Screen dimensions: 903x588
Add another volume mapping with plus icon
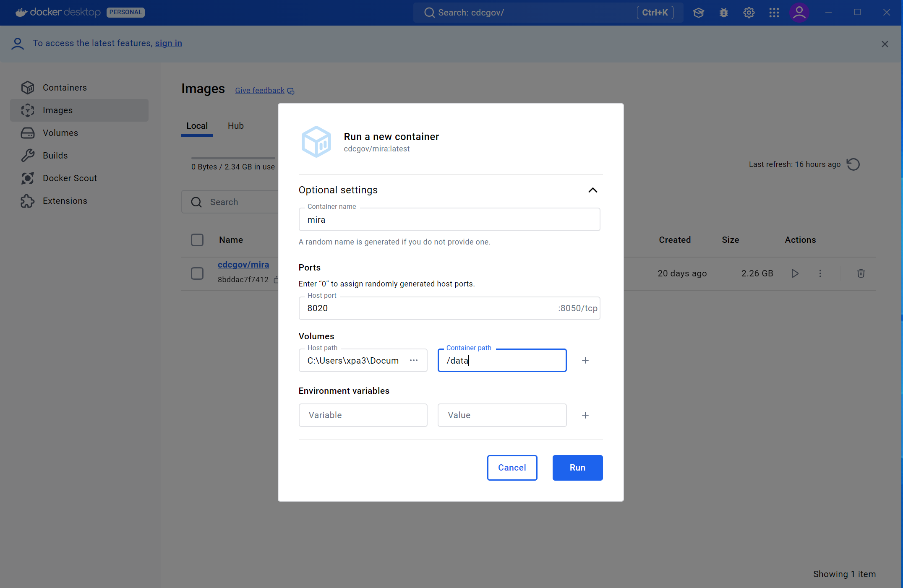point(585,360)
